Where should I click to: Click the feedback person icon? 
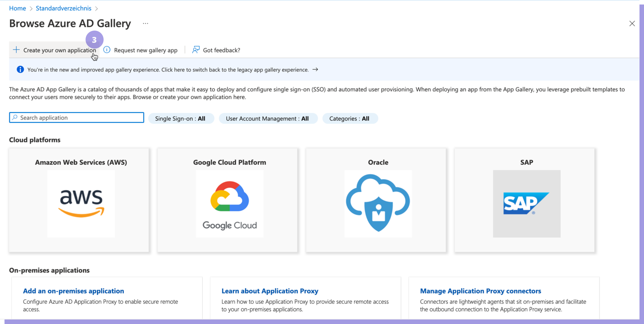[196, 50]
